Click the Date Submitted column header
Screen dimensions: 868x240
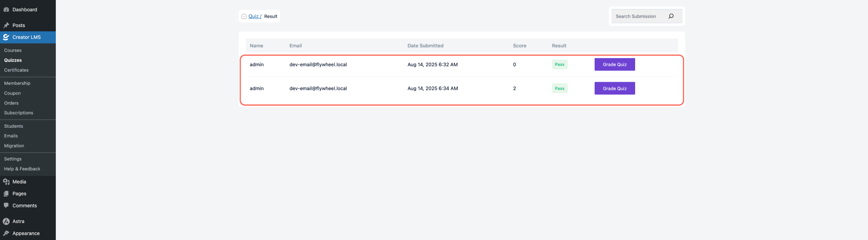pyautogui.click(x=425, y=46)
